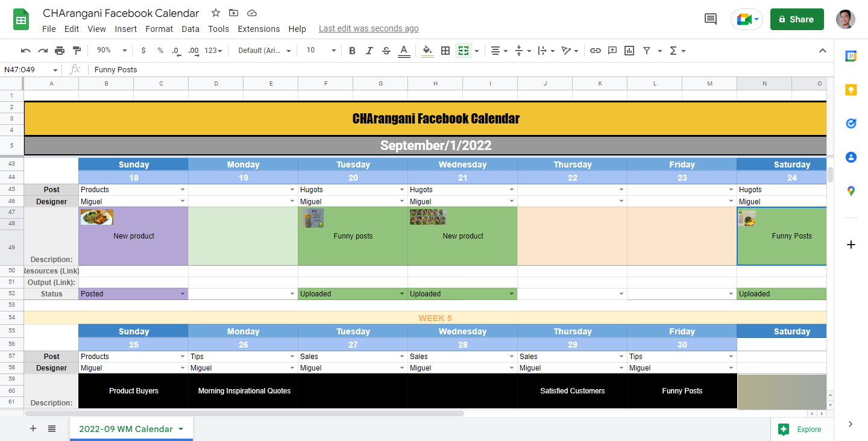This screenshot has height=441, width=868.
Task: Hide the menus with collapse arrow
Action: click(822, 51)
